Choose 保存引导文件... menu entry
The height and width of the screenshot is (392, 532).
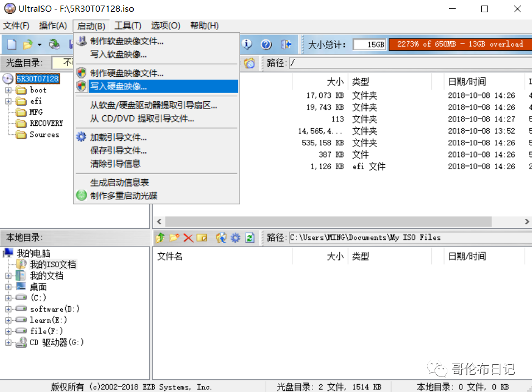[157, 150]
